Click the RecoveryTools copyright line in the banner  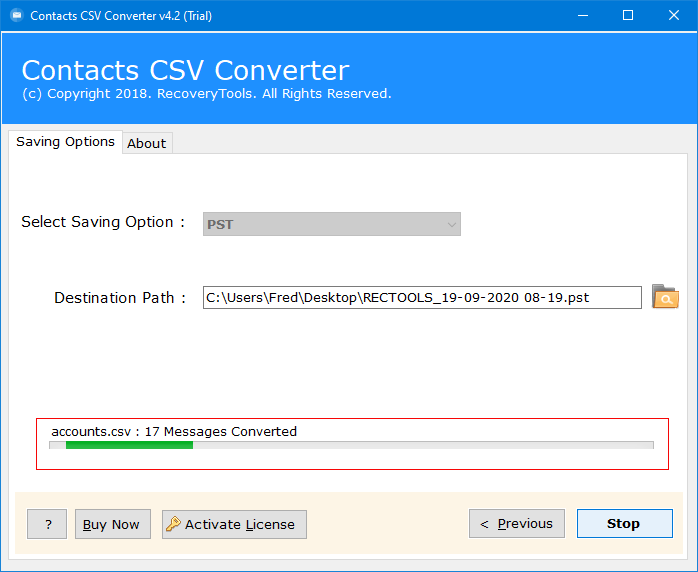pos(207,93)
